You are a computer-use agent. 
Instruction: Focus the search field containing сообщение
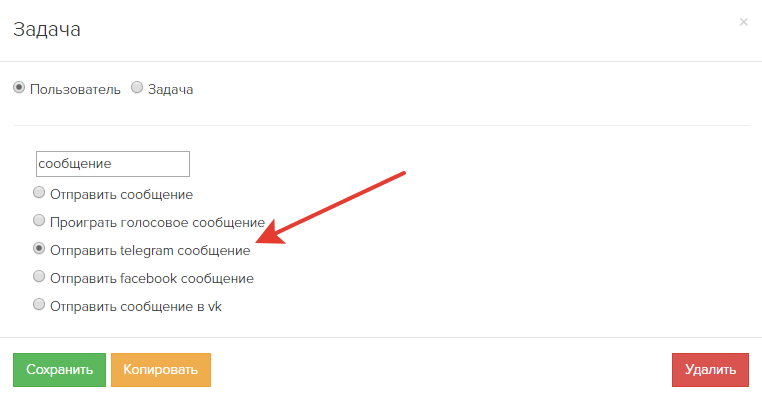coord(113,164)
